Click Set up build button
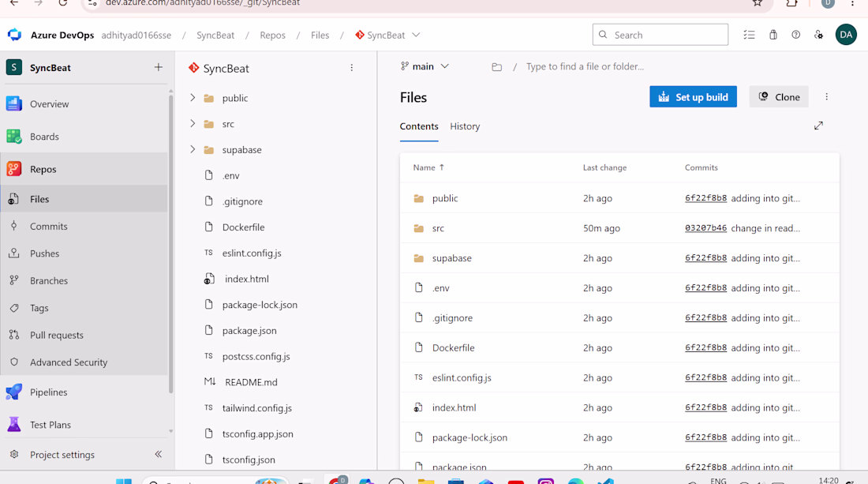 [x=693, y=97]
